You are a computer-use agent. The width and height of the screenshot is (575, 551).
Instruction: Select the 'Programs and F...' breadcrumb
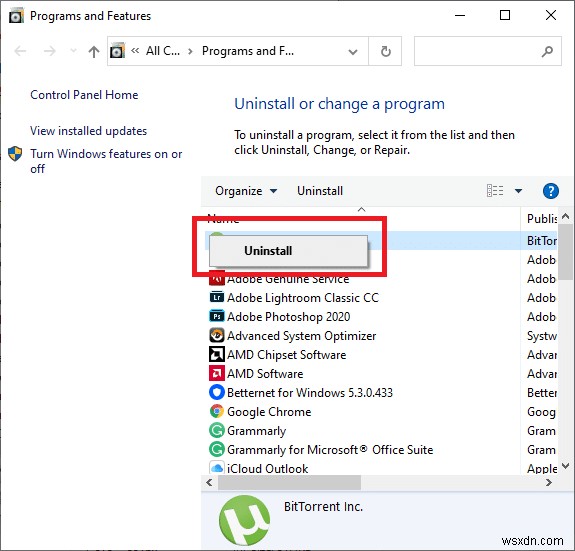point(248,51)
